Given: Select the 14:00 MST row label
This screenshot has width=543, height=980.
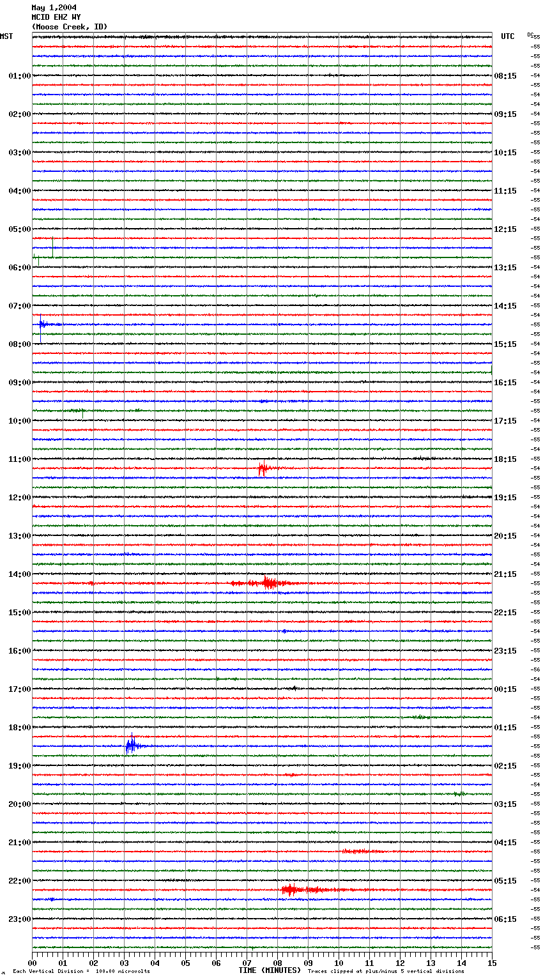Looking at the screenshot, I should (20, 574).
